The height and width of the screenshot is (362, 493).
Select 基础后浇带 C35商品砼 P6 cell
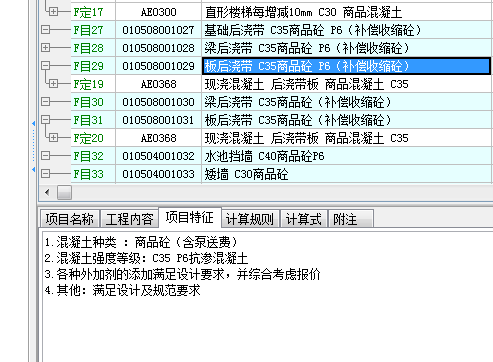tap(347, 30)
